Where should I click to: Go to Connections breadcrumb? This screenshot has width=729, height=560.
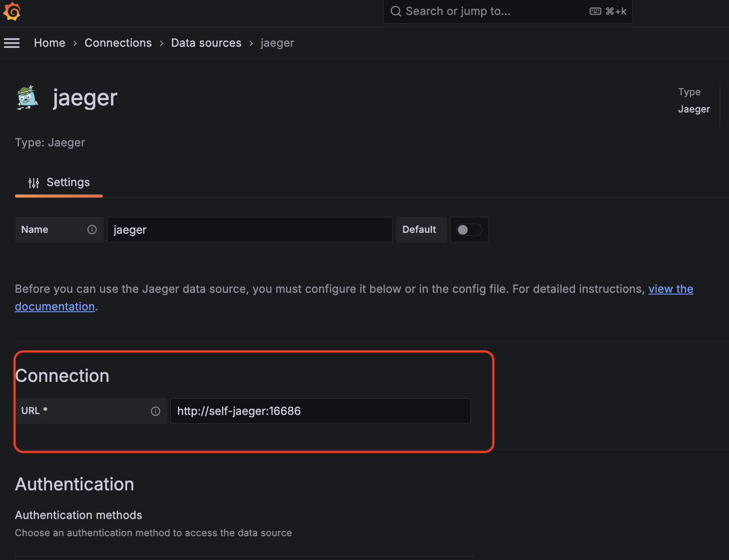point(118,43)
